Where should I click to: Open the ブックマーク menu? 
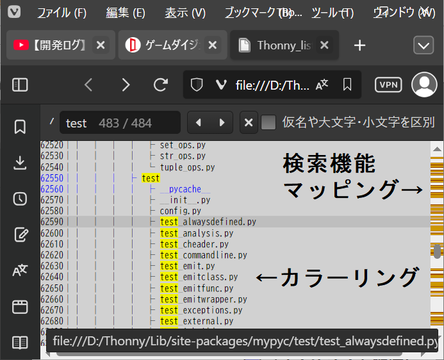click(x=263, y=13)
